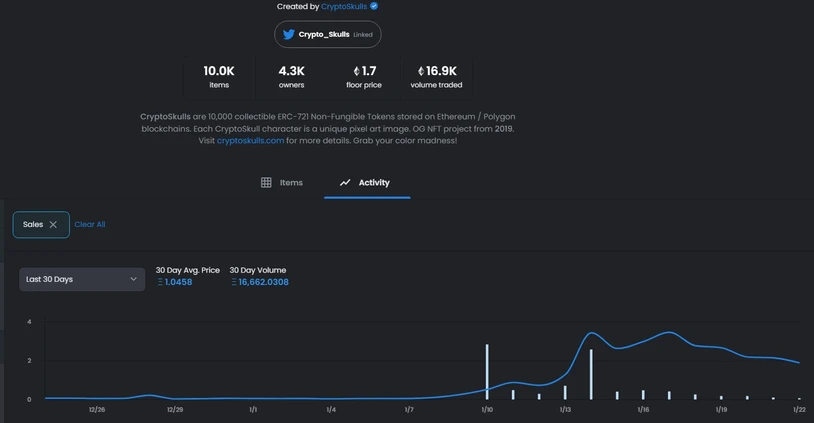Expand the time range chevron arrow
This screenshot has height=423, width=814.
coord(133,279)
